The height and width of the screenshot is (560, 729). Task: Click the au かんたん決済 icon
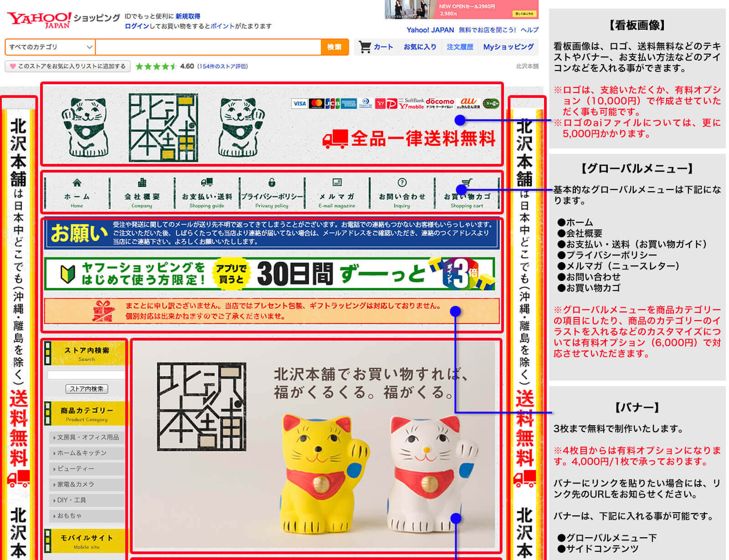(468, 103)
